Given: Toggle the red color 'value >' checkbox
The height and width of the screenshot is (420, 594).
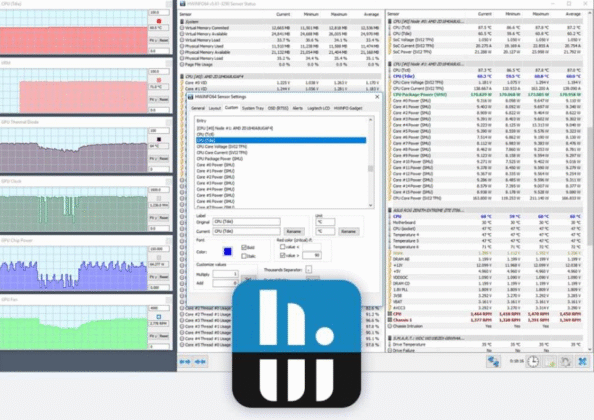Looking at the screenshot, I should [282, 256].
